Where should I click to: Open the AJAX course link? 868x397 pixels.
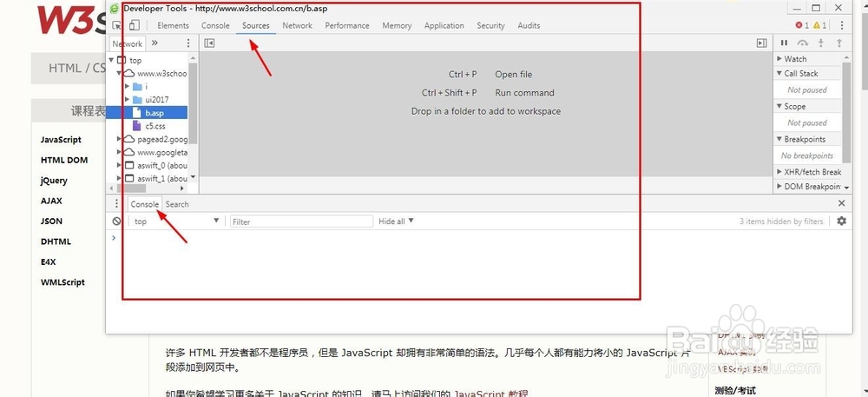(51, 201)
